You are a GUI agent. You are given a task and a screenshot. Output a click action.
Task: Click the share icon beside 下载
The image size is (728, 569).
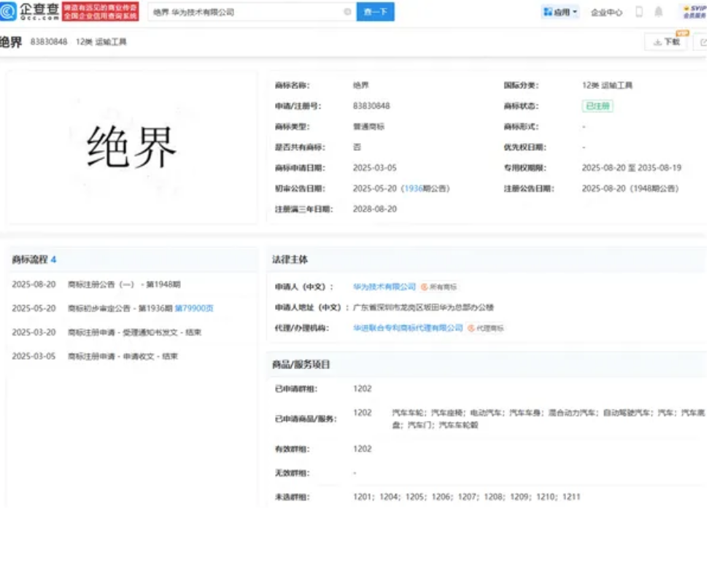[x=703, y=42]
